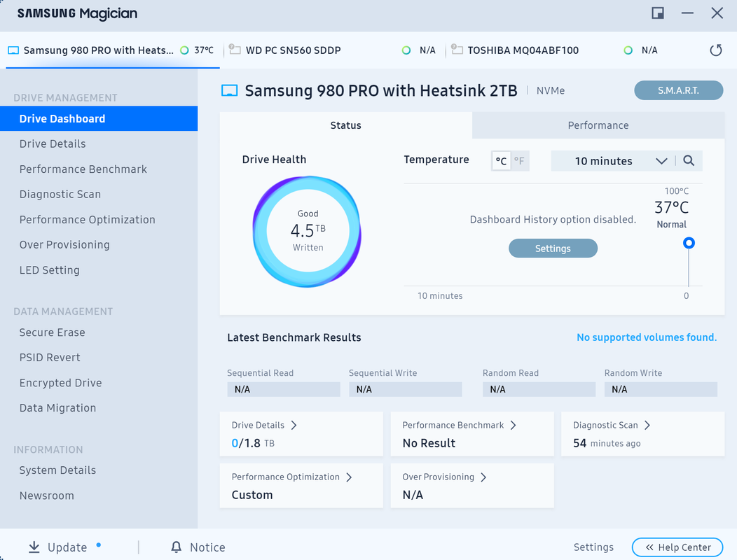
Task: Switch to the mini window mode icon
Action: coord(658,13)
